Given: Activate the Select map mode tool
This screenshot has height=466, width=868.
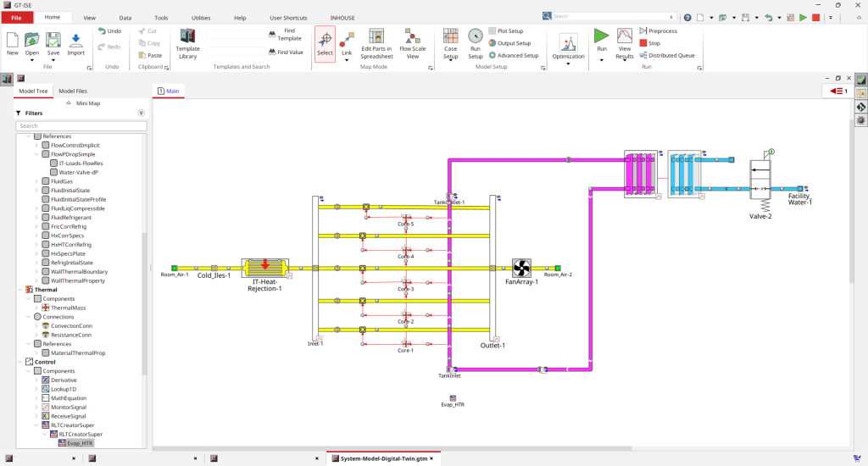Looking at the screenshot, I should 325,42.
